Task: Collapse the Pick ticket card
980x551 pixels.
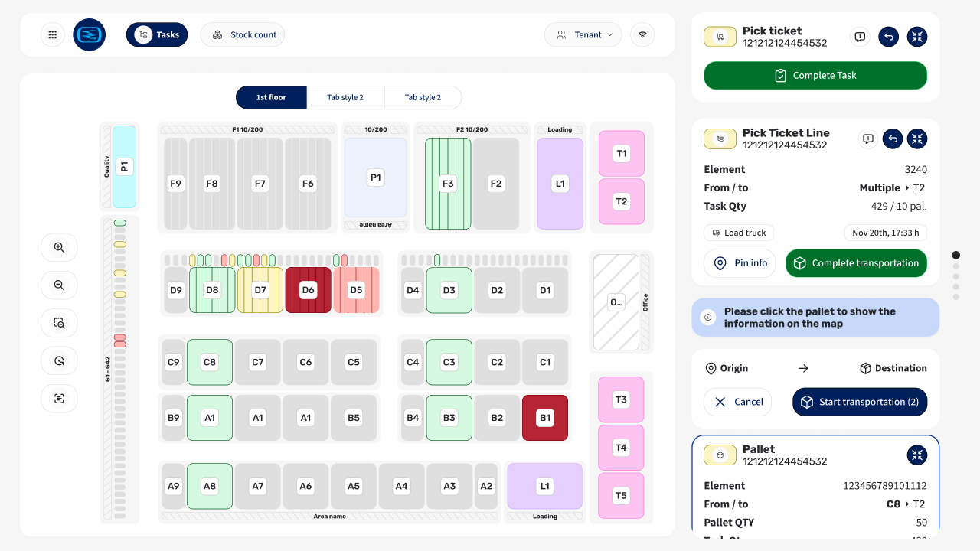Action: [917, 36]
